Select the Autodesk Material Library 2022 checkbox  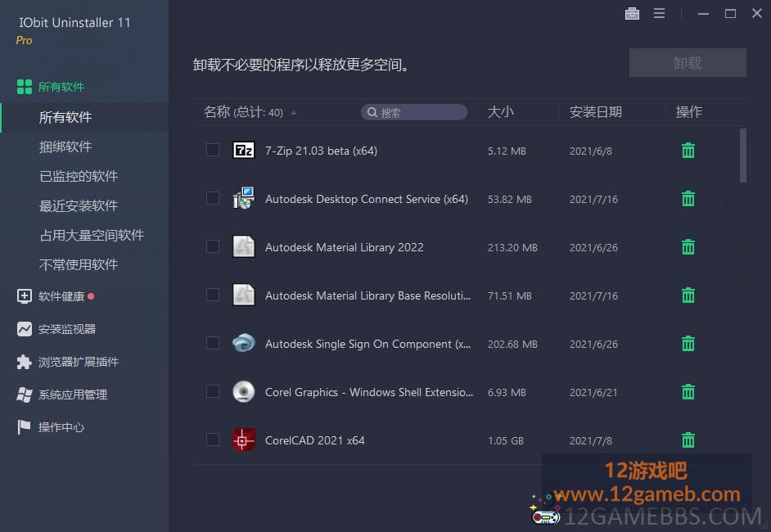213,246
